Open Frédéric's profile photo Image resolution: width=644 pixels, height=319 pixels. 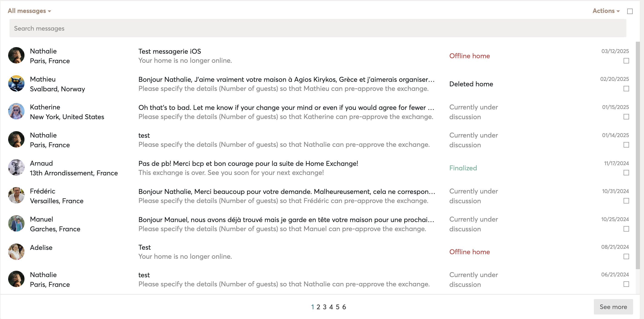click(x=16, y=195)
